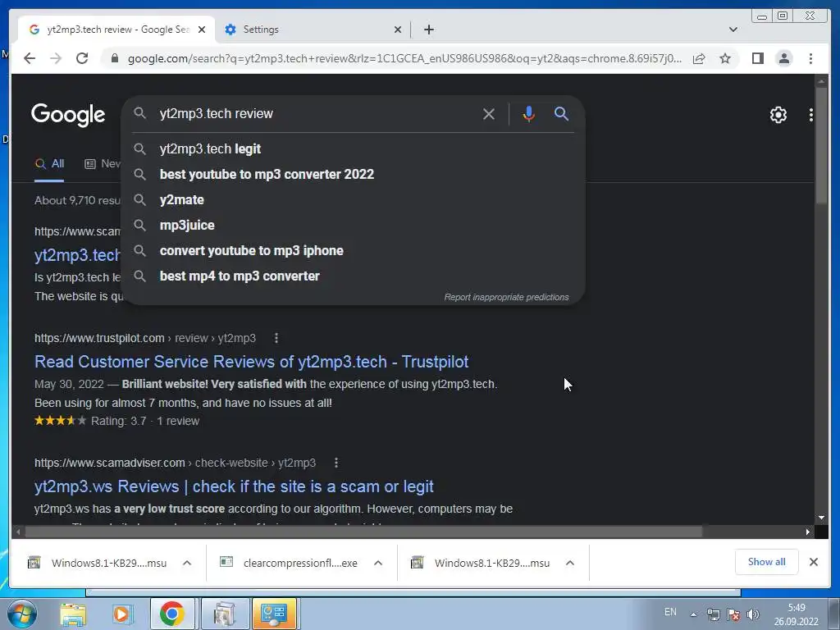
Task: Open options dots beside Trustpilot URL
Action: tap(276, 338)
